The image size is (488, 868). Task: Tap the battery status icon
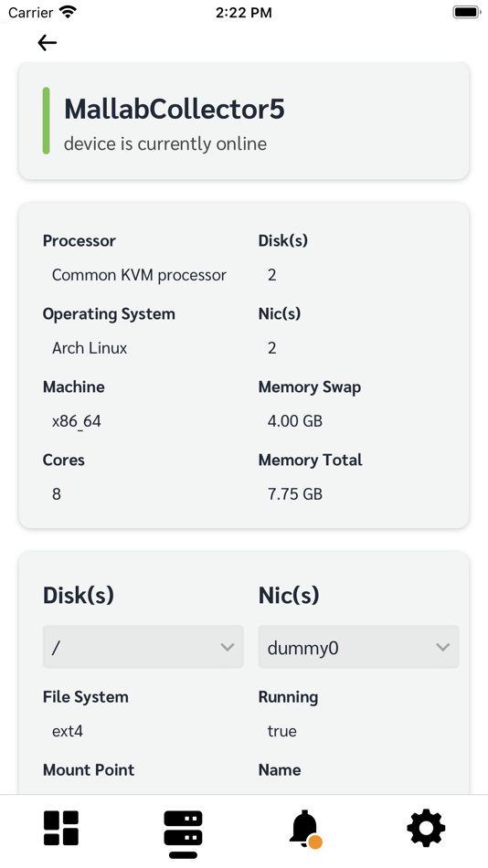[466, 12]
